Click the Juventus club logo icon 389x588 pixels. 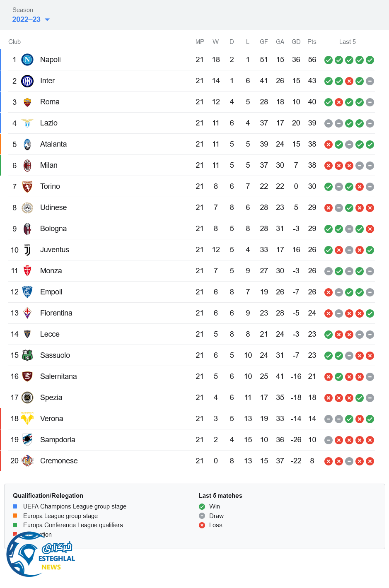click(27, 250)
